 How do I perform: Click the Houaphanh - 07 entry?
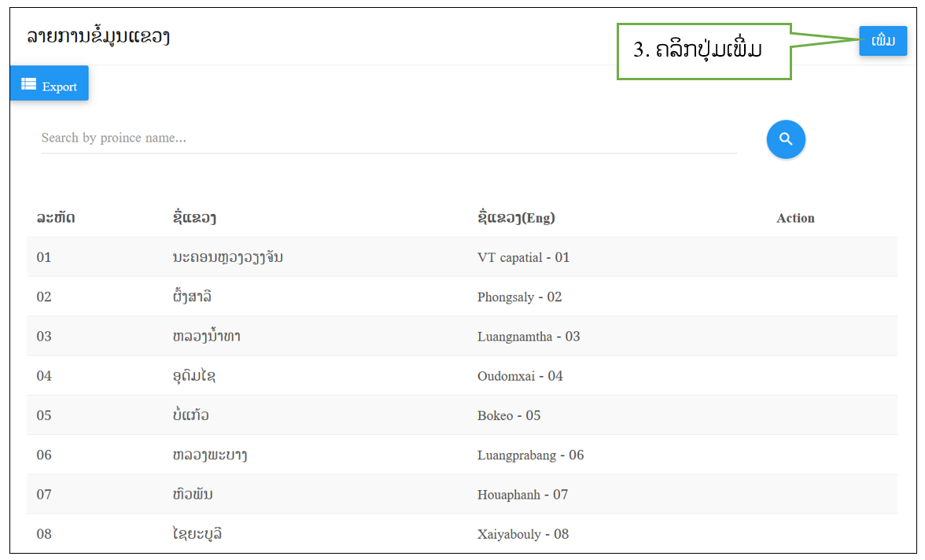(522, 495)
